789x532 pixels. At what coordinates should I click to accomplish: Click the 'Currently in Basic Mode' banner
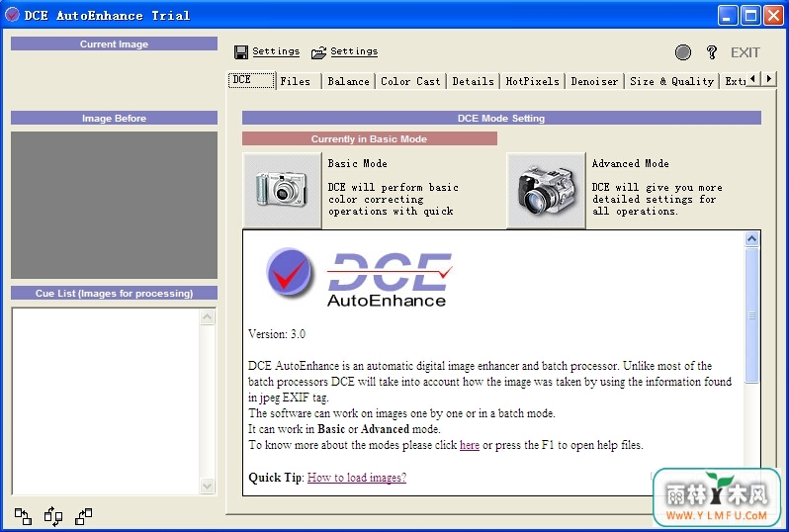pos(370,138)
